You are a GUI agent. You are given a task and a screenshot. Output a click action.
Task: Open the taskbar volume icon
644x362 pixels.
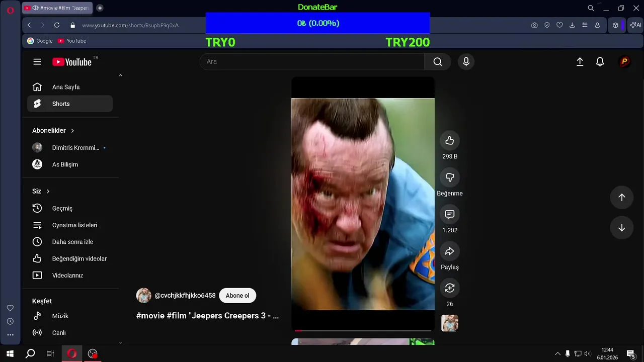click(x=587, y=354)
